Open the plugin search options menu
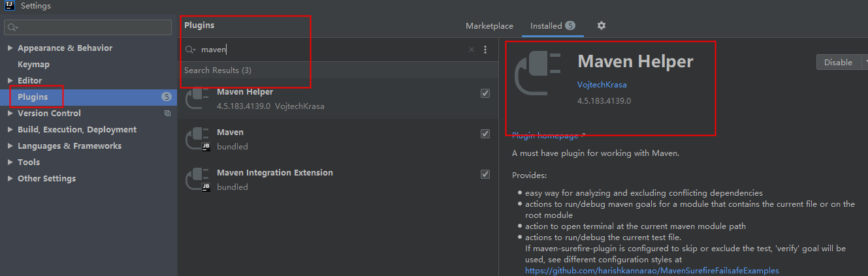The width and height of the screenshot is (868, 276). tap(485, 50)
